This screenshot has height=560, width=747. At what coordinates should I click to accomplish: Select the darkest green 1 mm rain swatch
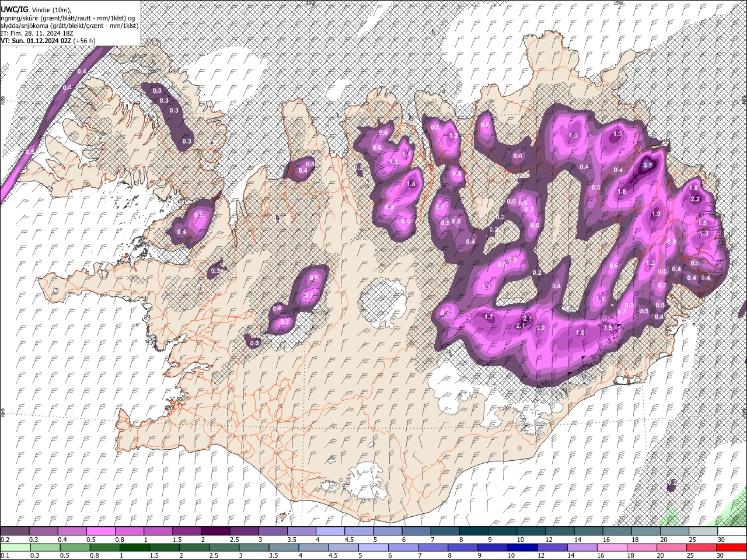[x=134, y=547]
